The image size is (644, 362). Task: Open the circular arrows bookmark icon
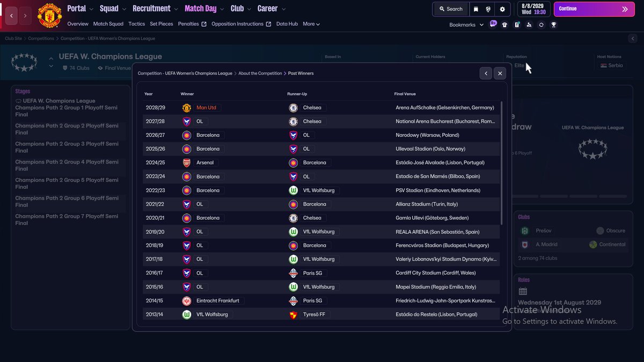pyautogui.click(x=541, y=25)
